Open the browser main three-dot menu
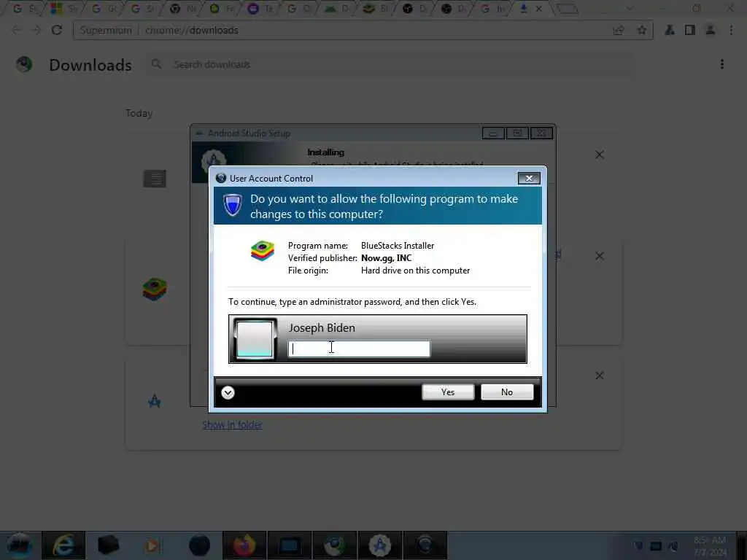 [x=731, y=30]
